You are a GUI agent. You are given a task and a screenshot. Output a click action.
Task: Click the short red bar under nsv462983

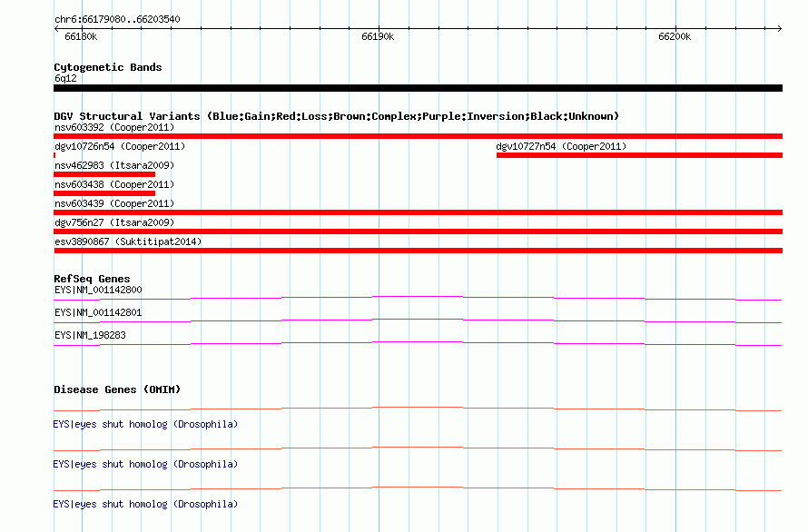(x=104, y=174)
